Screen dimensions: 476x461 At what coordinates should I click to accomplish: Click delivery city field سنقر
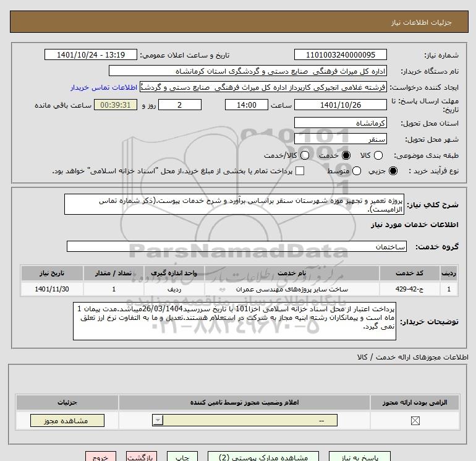[x=340, y=139]
